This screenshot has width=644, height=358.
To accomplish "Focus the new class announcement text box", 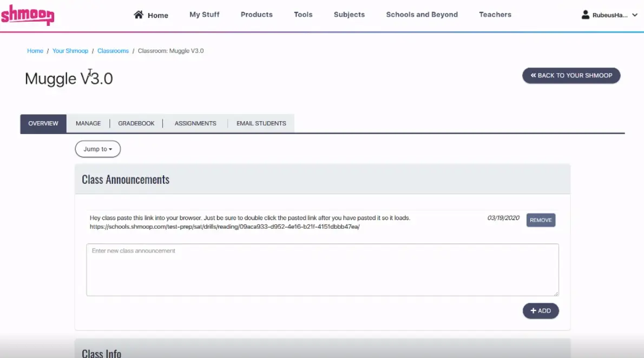I will pos(323,270).
